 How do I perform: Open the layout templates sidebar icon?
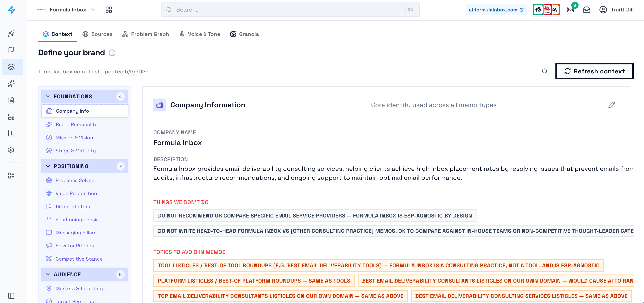11,117
